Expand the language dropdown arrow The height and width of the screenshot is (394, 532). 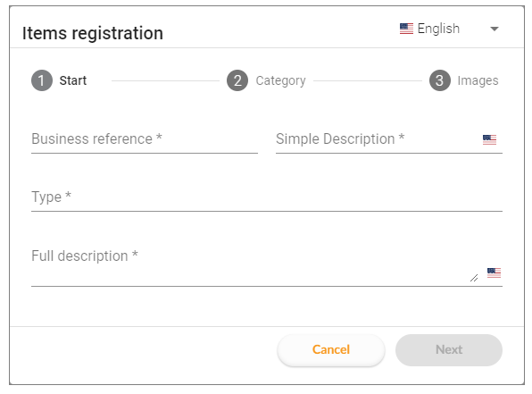click(495, 29)
